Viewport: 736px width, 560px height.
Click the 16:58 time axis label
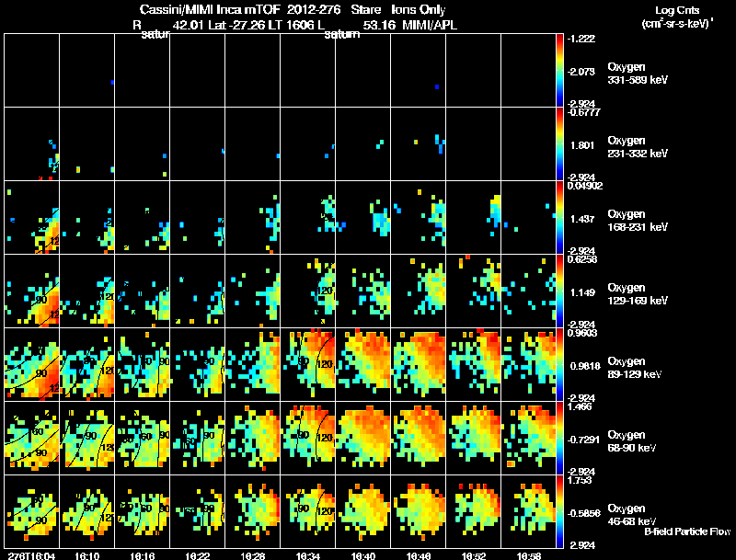[x=529, y=555]
